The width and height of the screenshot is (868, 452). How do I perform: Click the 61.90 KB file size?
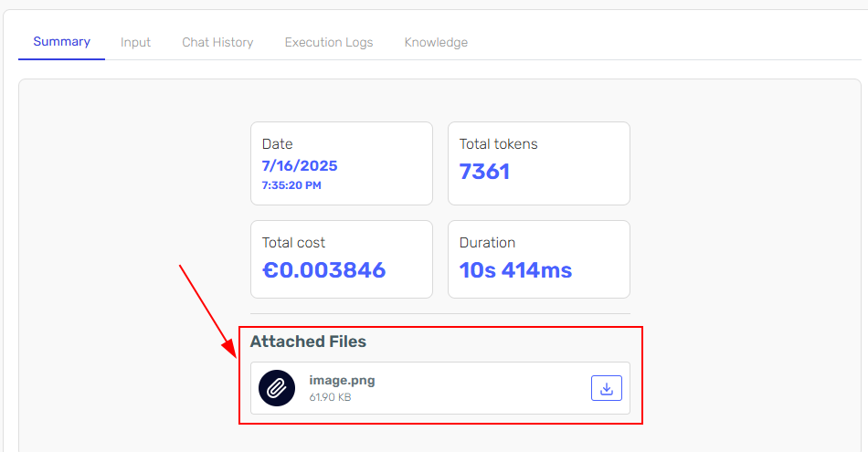point(330,397)
